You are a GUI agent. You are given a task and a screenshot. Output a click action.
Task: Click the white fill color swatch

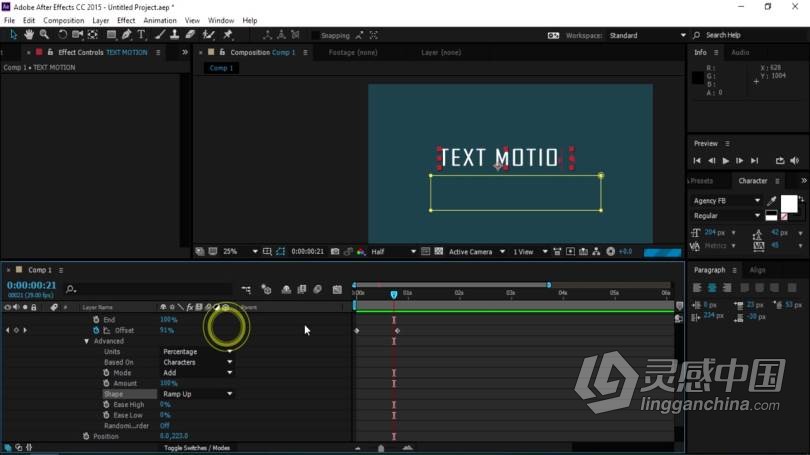pyautogui.click(x=789, y=203)
